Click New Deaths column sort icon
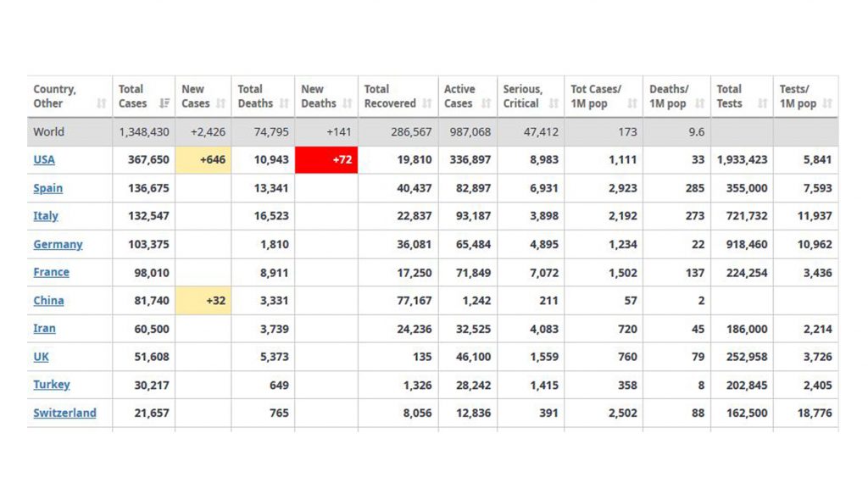Image resolution: width=868 pixels, height=494 pixels. click(x=348, y=103)
